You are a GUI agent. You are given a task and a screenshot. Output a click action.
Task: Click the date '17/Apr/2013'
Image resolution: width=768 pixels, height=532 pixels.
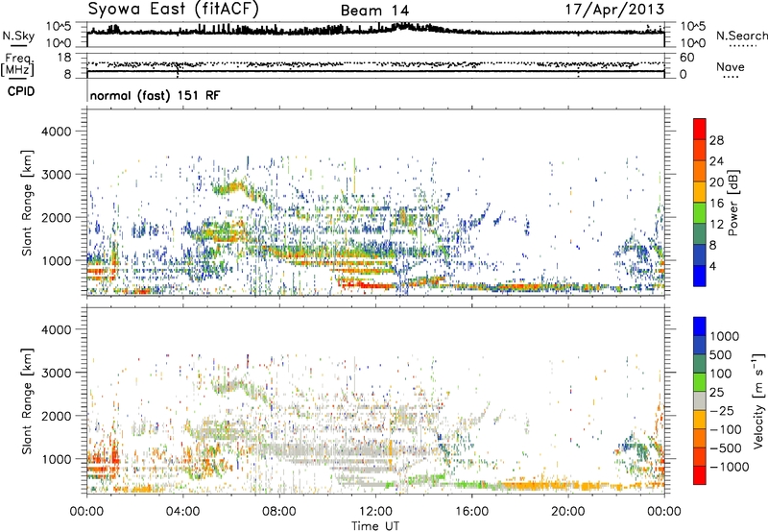615,10
